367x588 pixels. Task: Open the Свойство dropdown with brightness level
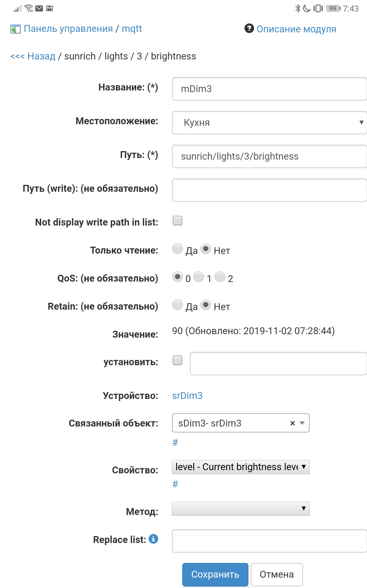pyautogui.click(x=240, y=466)
